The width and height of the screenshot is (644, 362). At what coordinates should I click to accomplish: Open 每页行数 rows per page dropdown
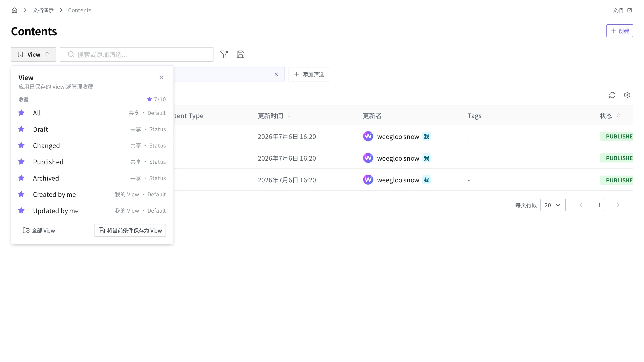click(x=553, y=205)
